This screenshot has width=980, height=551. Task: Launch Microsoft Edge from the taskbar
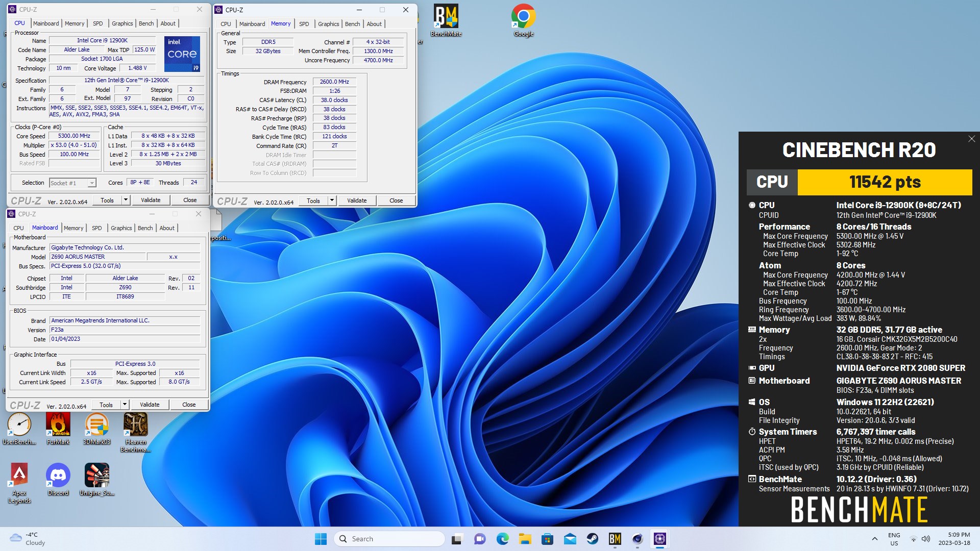click(x=502, y=539)
